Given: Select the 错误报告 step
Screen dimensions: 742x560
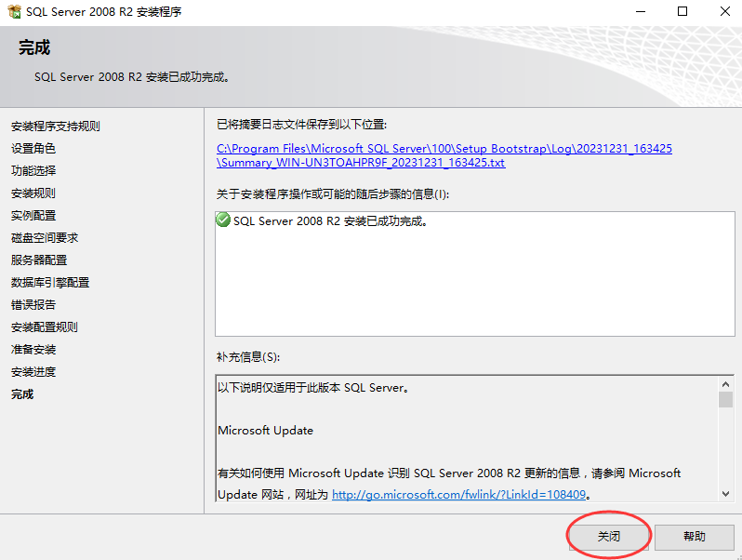Looking at the screenshot, I should pyautogui.click(x=33, y=305).
